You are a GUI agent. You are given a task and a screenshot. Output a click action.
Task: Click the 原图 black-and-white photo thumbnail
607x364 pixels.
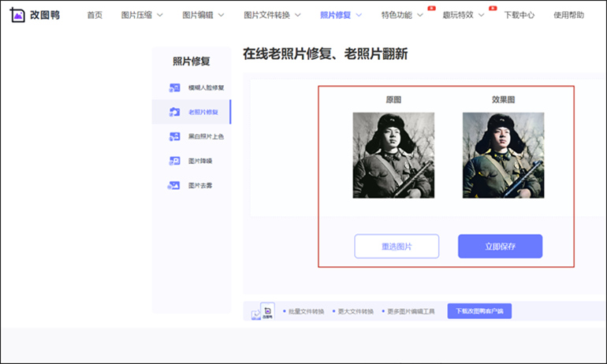tap(393, 155)
